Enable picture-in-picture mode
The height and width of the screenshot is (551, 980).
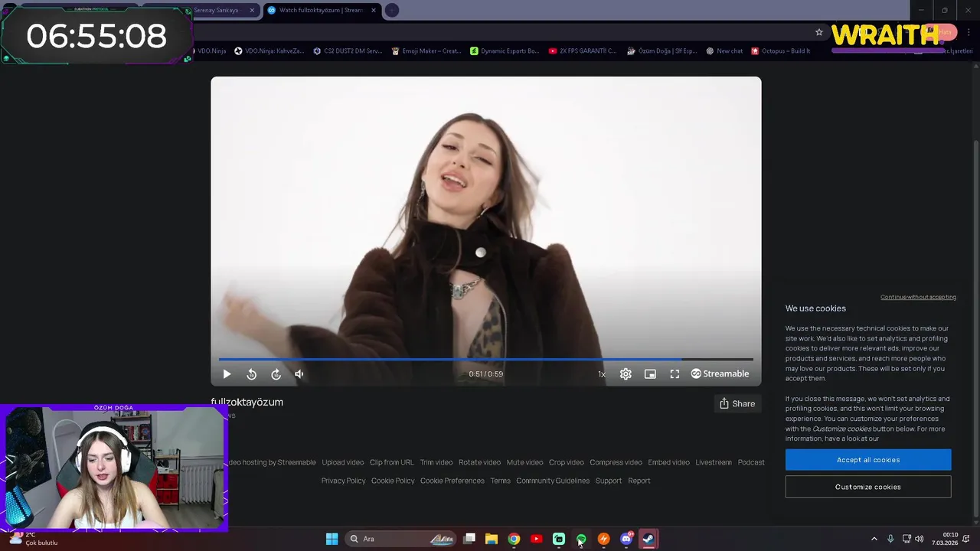[650, 374]
